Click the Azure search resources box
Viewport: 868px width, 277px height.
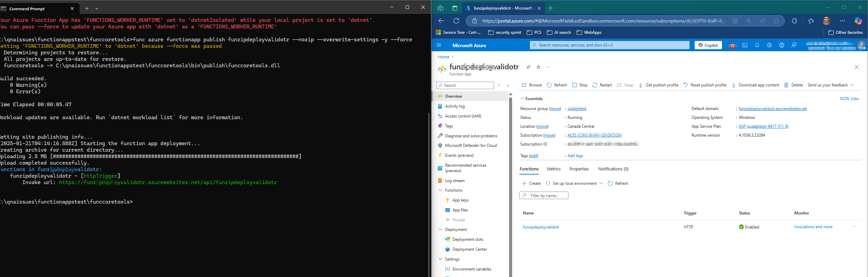click(x=609, y=45)
